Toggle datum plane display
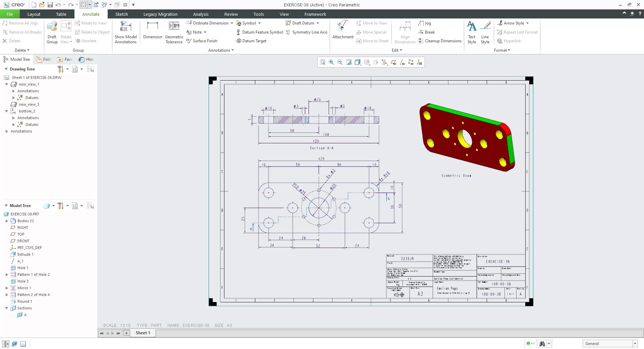Viewport: 644px width, 349px height. (x=393, y=62)
